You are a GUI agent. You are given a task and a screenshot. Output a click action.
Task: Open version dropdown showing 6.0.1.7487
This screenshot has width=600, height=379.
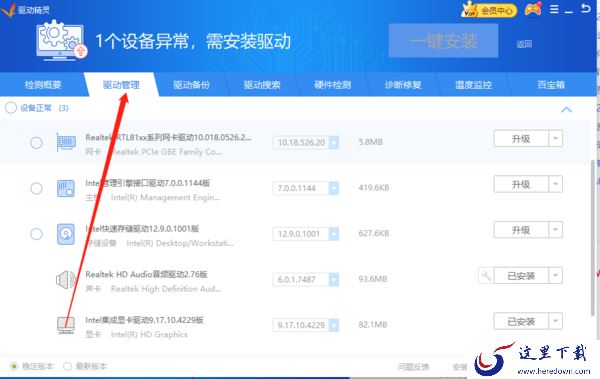tap(334, 279)
